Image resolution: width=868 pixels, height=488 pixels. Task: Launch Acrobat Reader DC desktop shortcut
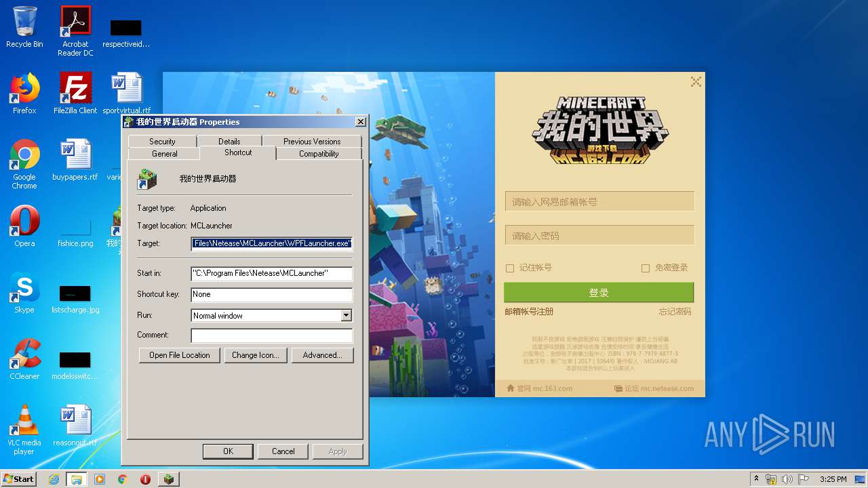[75, 30]
